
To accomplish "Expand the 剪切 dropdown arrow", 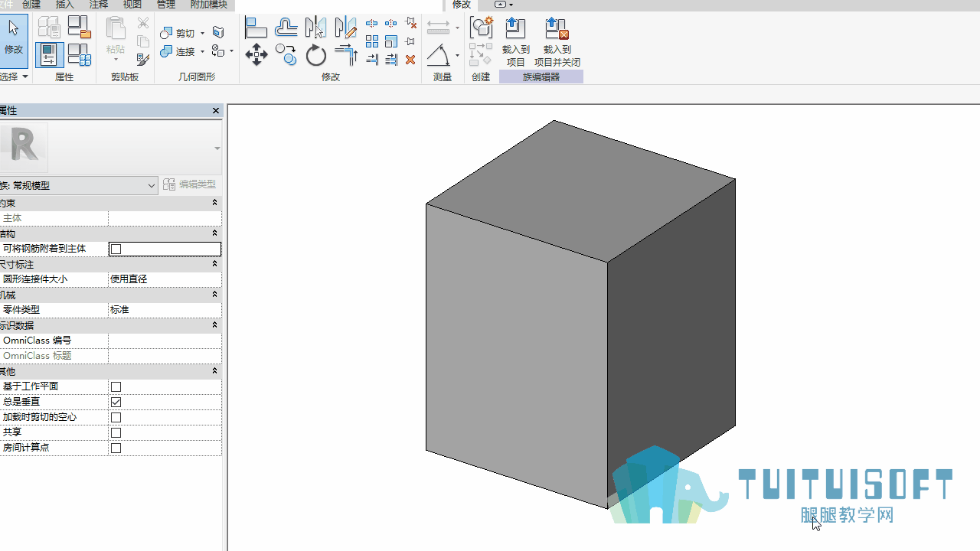I will [x=202, y=34].
